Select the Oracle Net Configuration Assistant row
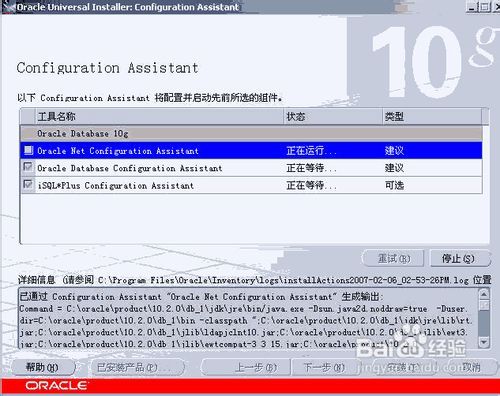The height and width of the screenshot is (396, 500). pyautogui.click(x=251, y=151)
